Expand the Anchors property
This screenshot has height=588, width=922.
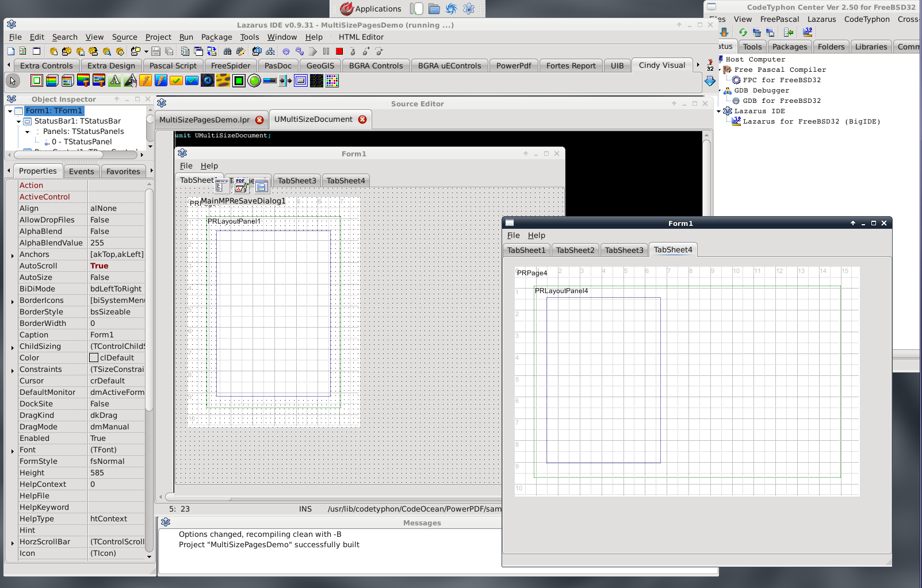tap(13, 255)
